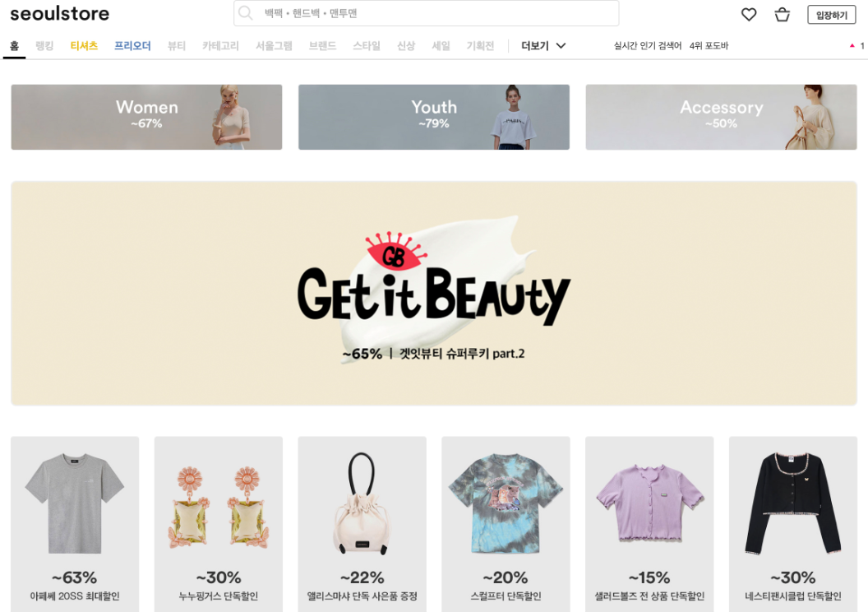Select the tie-dye t-shirt ~20% deal
868x612 pixels.
[506, 524]
